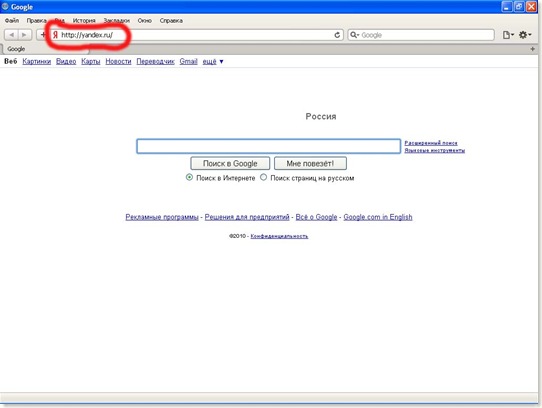Image resolution: width=542 pixels, height=408 pixels.
Task: Click the browser back arrow button
Action: (x=11, y=35)
